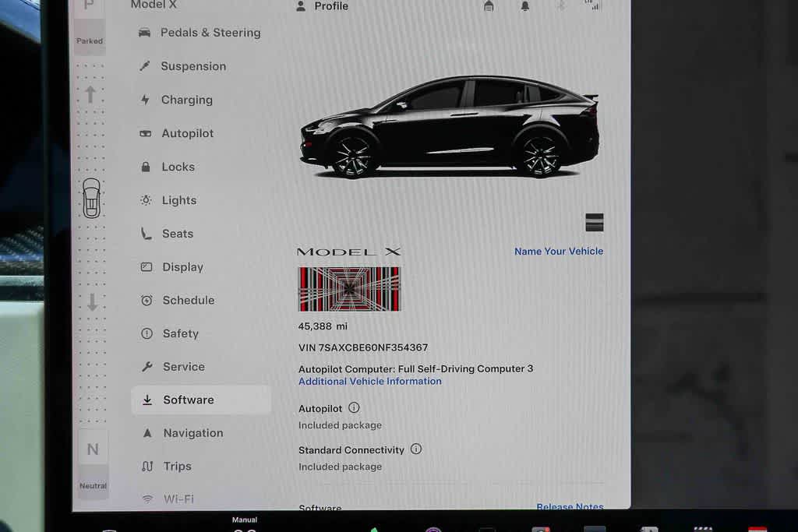Switch to the Display section

coord(182,267)
